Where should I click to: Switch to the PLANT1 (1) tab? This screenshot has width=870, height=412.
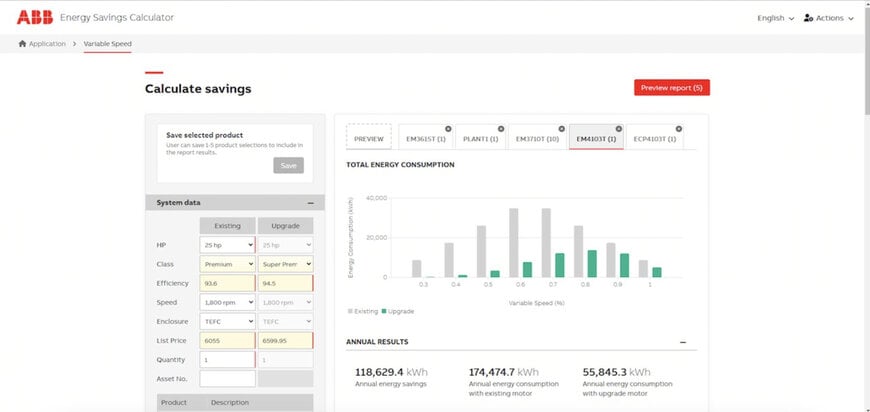[x=480, y=138]
